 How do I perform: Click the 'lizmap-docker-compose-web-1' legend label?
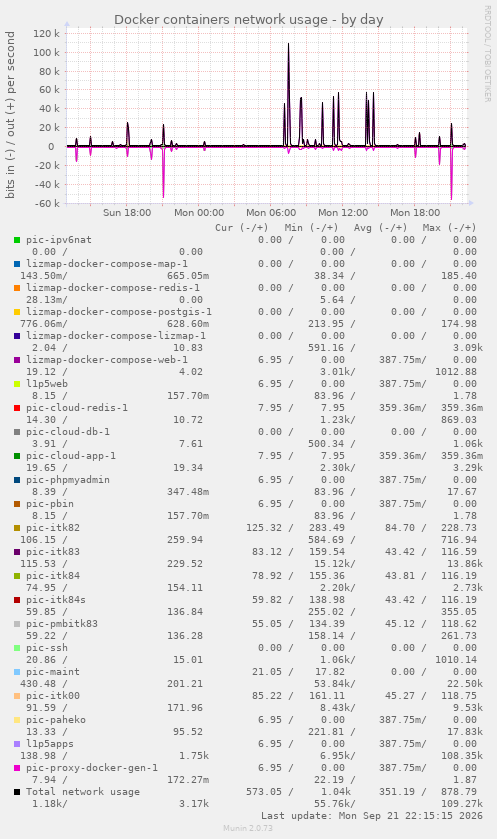click(107, 360)
